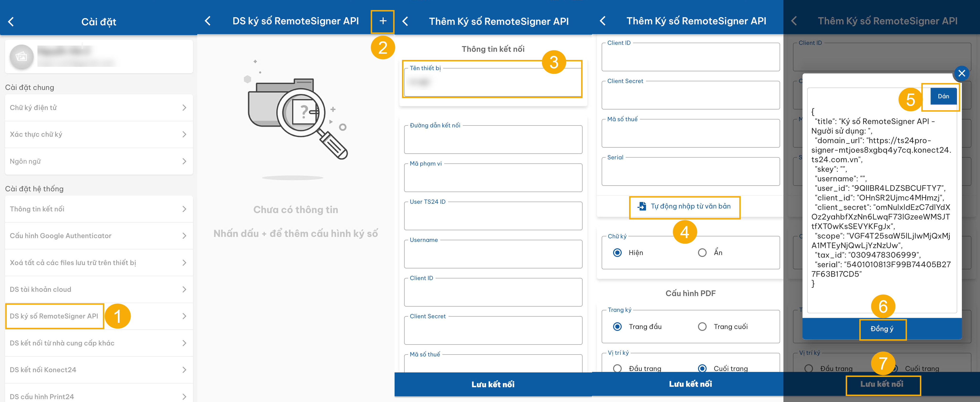Confirm with the Đồng ý button
The height and width of the screenshot is (402, 980).
tap(882, 329)
